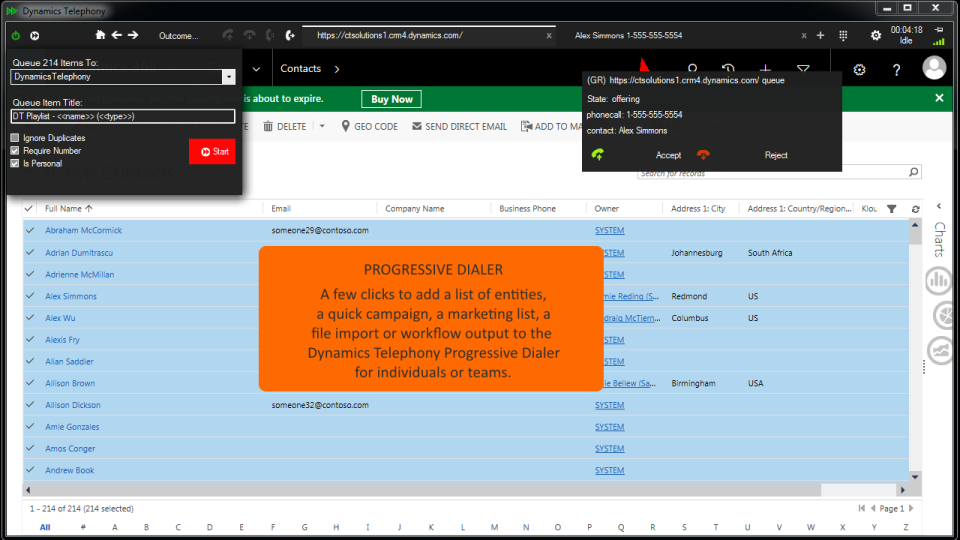Go to the Home page icon
The image size is (960, 540).
(100, 35)
